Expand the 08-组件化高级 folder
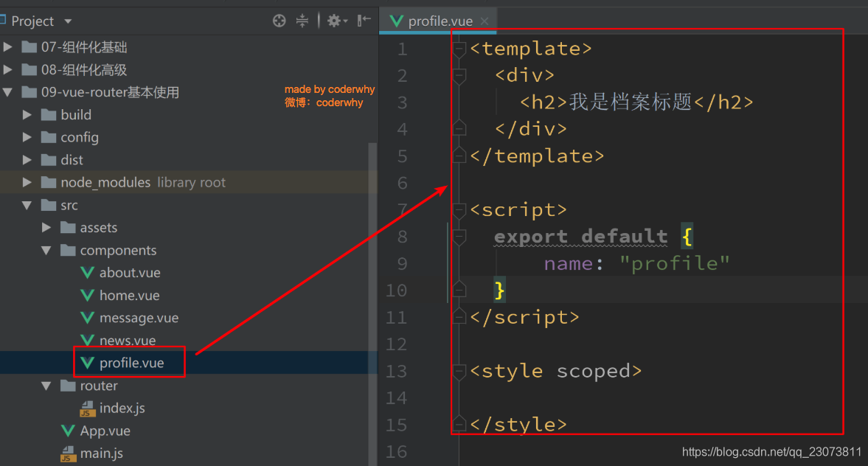Screen dimensions: 868x466 click(8, 70)
